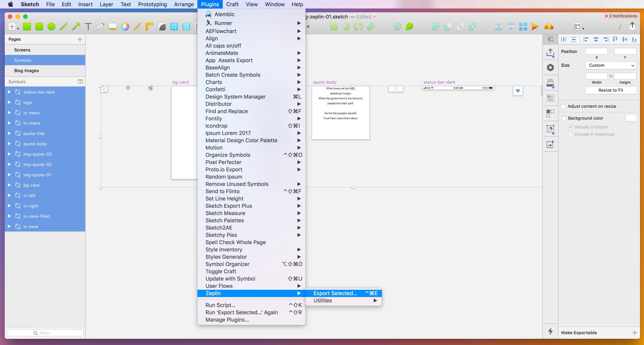Click the Resize to Fit button
This screenshot has width=644, height=345.
coord(611,90)
